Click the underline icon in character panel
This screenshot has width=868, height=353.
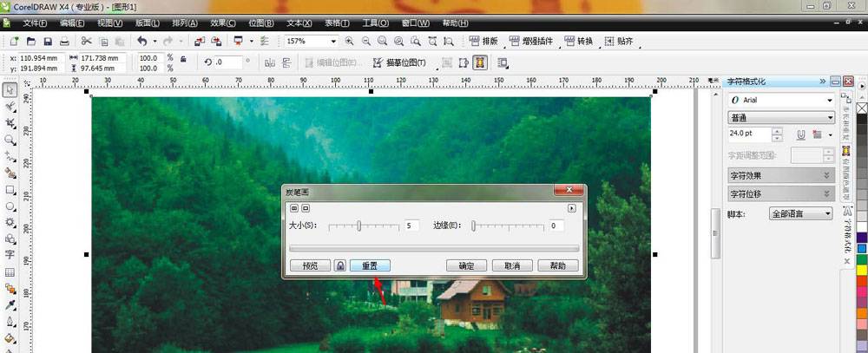[x=801, y=134]
